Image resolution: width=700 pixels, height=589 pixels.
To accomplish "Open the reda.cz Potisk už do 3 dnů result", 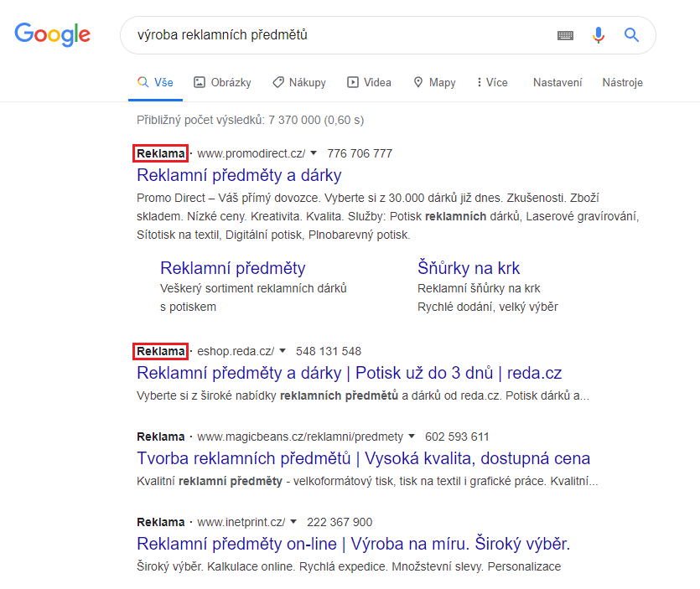I will [349, 373].
